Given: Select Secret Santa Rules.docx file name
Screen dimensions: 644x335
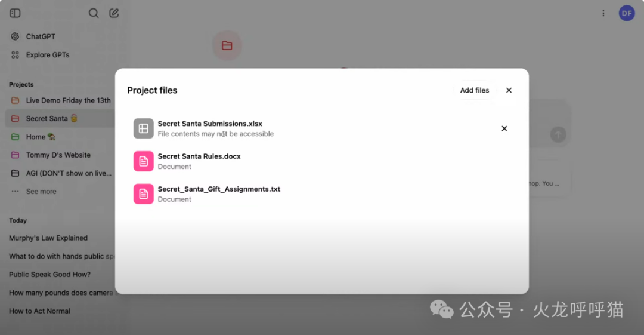Looking at the screenshot, I should pyautogui.click(x=199, y=156).
